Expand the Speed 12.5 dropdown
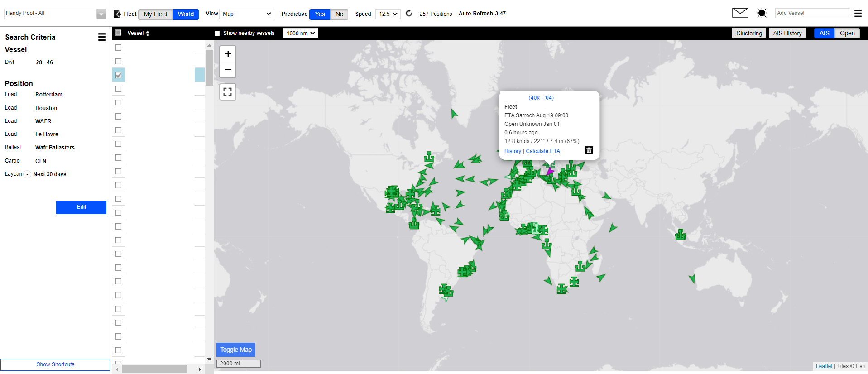Image resolution: width=868 pixels, height=374 pixels. pos(388,14)
